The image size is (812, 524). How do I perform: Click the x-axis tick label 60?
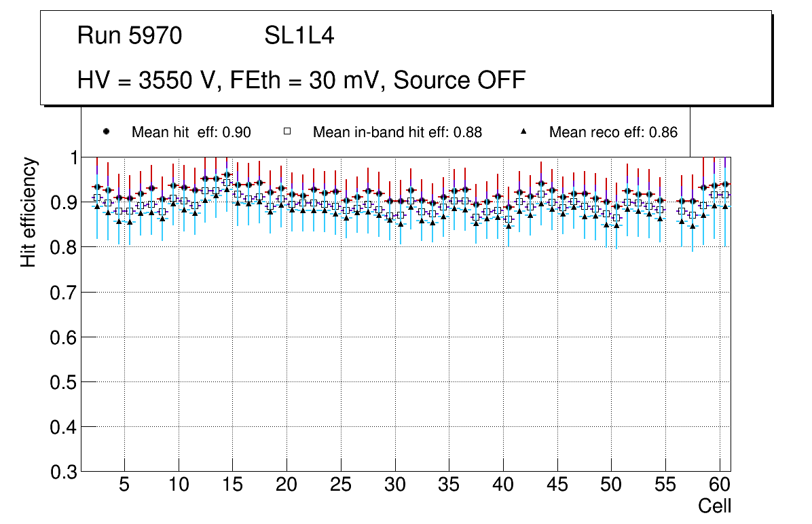pyautogui.click(x=720, y=486)
